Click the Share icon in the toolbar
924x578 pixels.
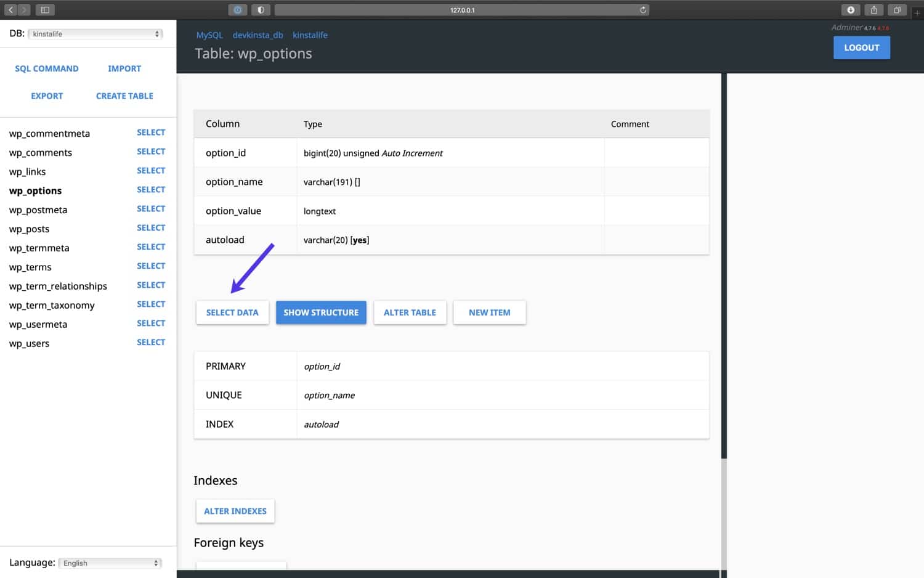point(873,10)
